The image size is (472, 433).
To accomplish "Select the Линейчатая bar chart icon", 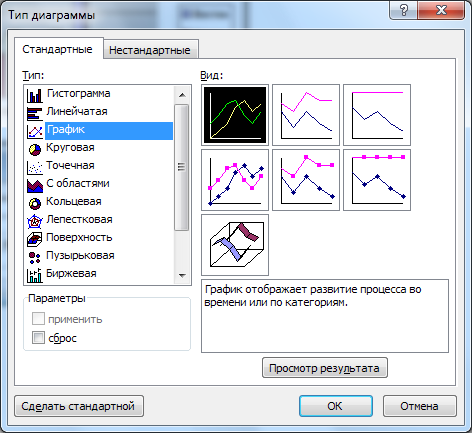I will tap(35, 113).
